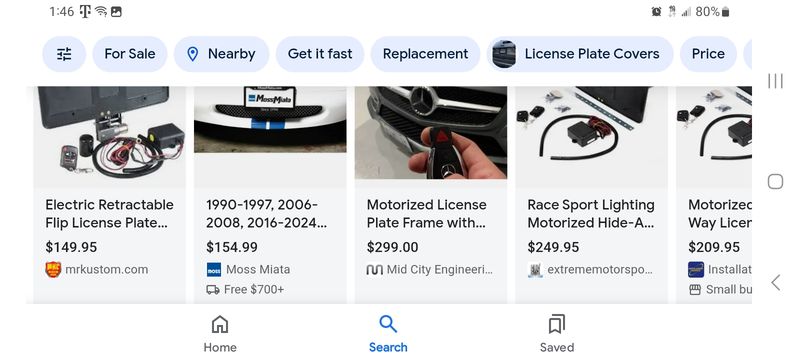Click the mrkustom.com store logo
The width and height of the screenshot is (800, 360).
coord(53,269)
